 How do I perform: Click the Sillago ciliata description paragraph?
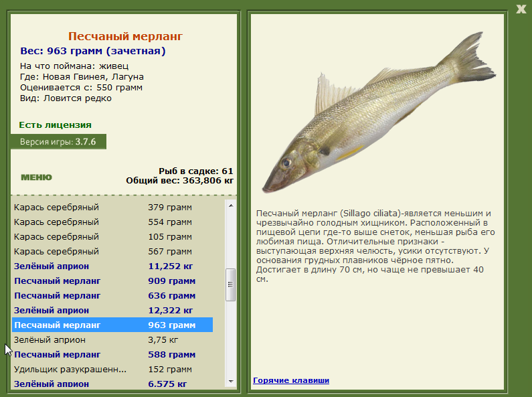[375, 246]
